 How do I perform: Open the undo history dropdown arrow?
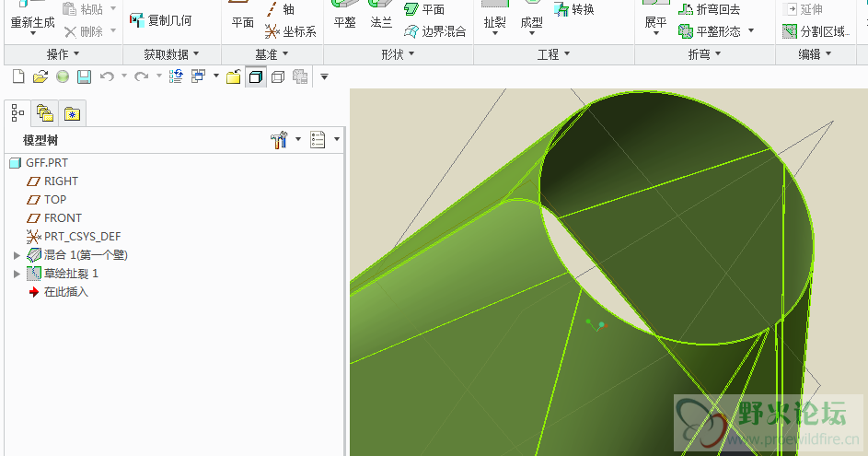(x=124, y=76)
